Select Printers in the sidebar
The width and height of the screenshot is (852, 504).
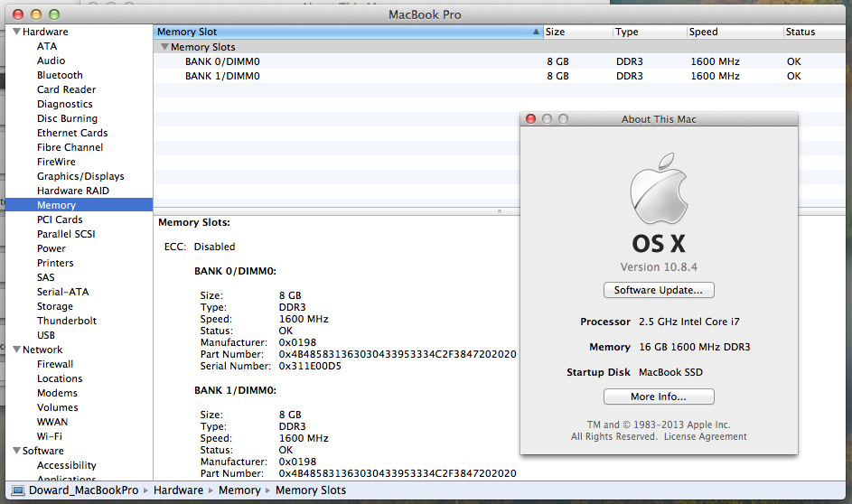coord(55,263)
